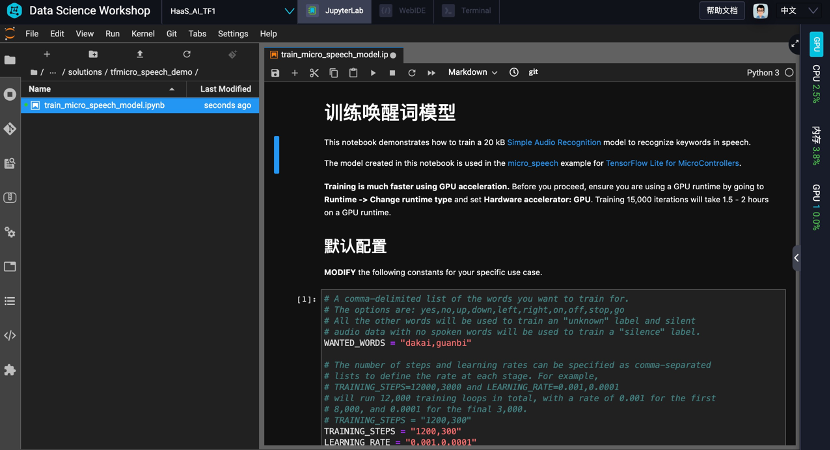Toggle the 中文 language switch

coord(788,11)
